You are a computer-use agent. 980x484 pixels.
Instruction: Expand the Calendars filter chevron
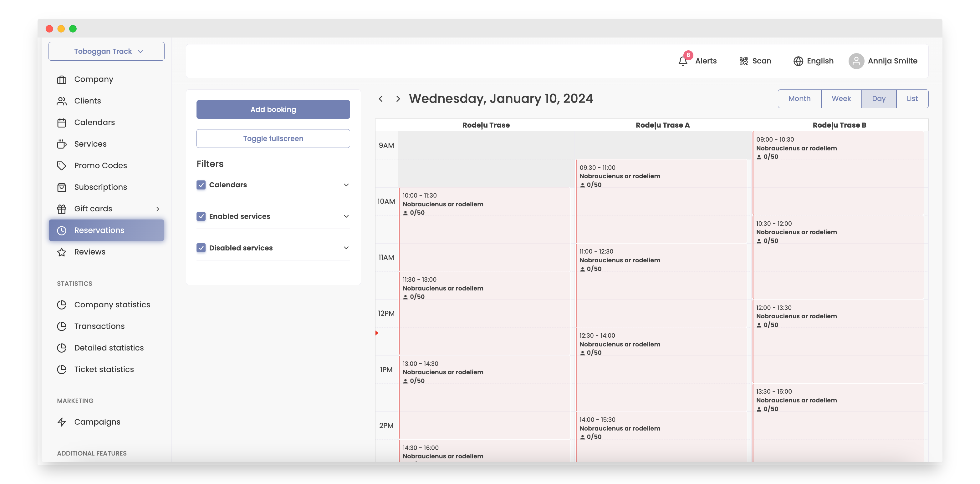tap(346, 185)
